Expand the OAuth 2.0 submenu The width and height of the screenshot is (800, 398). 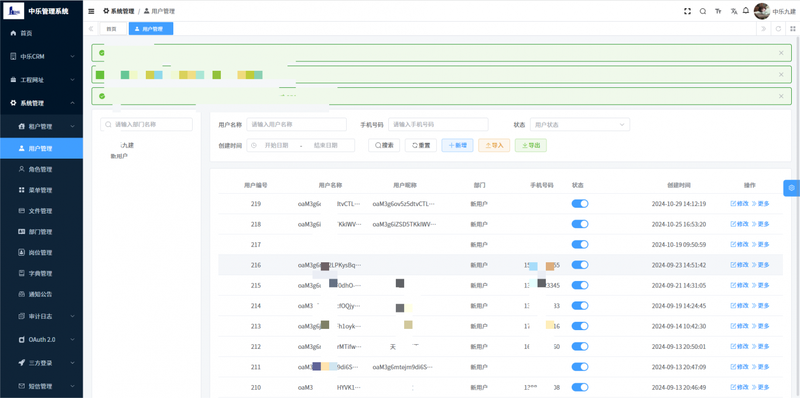(x=41, y=339)
